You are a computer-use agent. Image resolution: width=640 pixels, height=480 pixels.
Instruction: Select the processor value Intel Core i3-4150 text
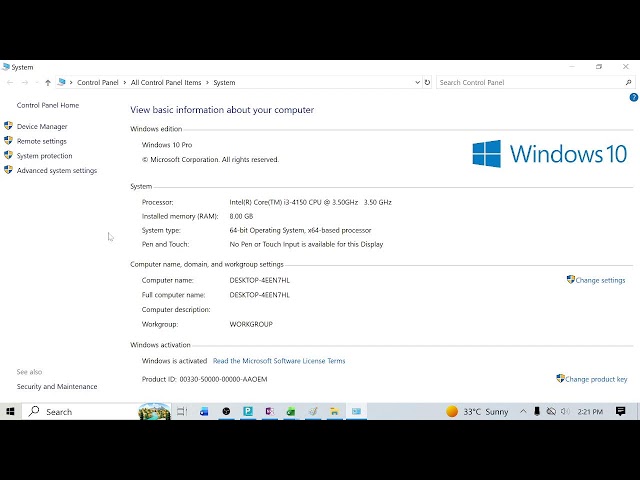tap(310, 202)
